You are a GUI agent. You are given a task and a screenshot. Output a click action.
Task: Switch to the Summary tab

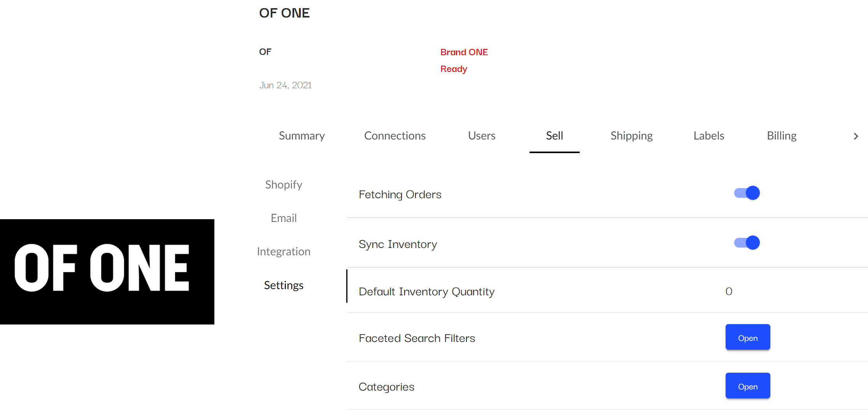(302, 136)
